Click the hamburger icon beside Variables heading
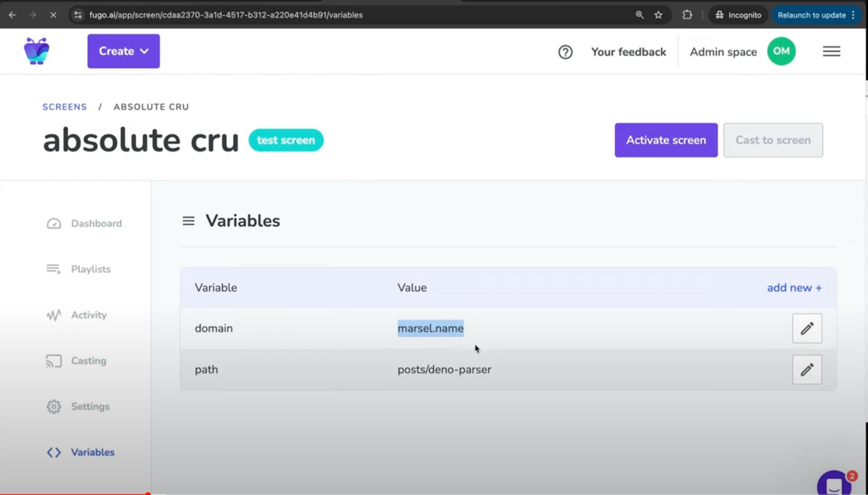 pyautogui.click(x=188, y=221)
